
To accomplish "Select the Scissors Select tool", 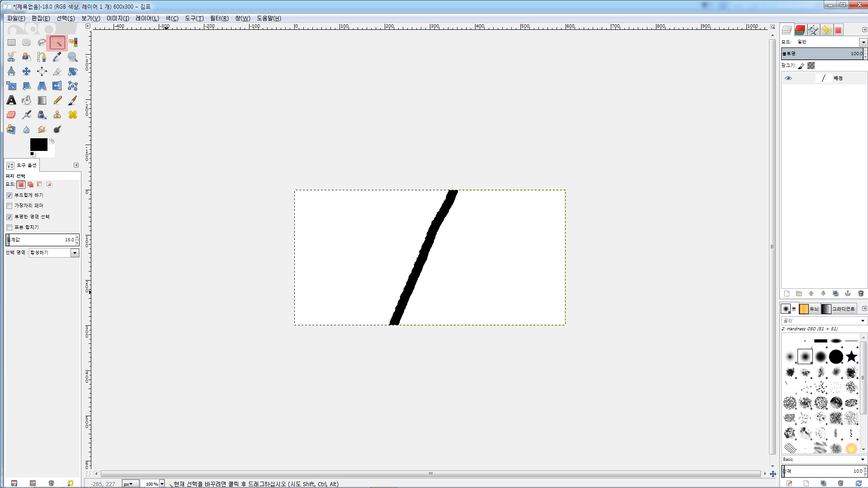I will tap(11, 57).
